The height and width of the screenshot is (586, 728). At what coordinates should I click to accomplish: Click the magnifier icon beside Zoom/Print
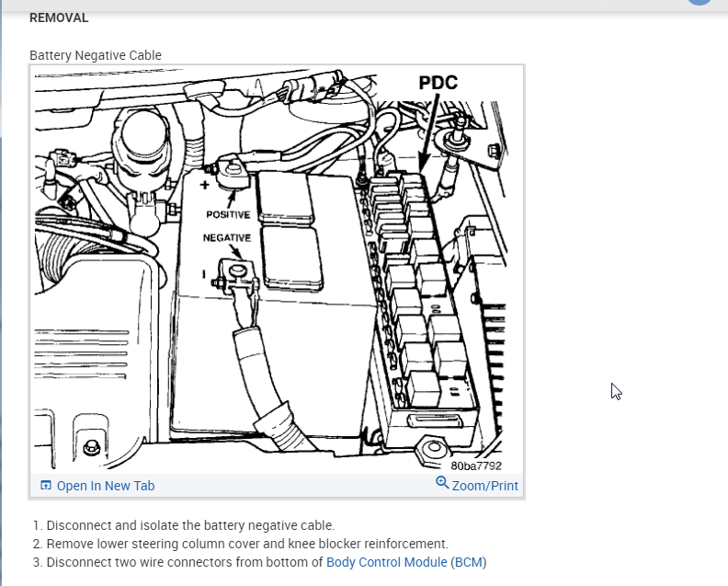pyautogui.click(x=442, y=483)
